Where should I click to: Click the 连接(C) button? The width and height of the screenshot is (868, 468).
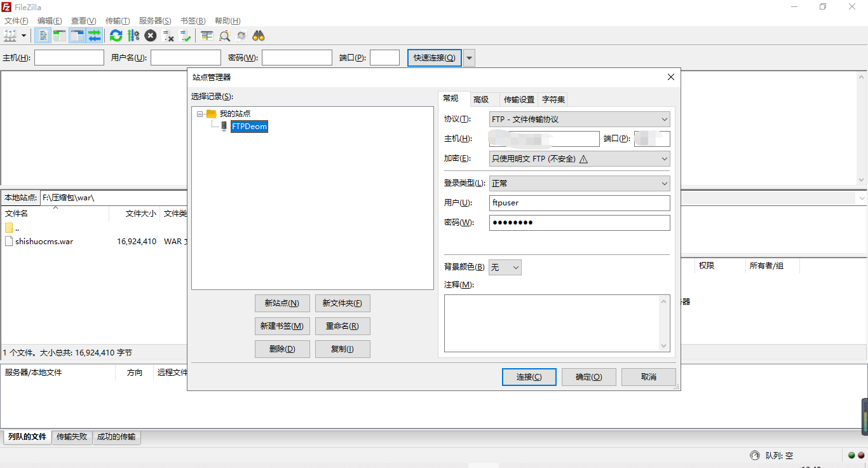[529, 377]
